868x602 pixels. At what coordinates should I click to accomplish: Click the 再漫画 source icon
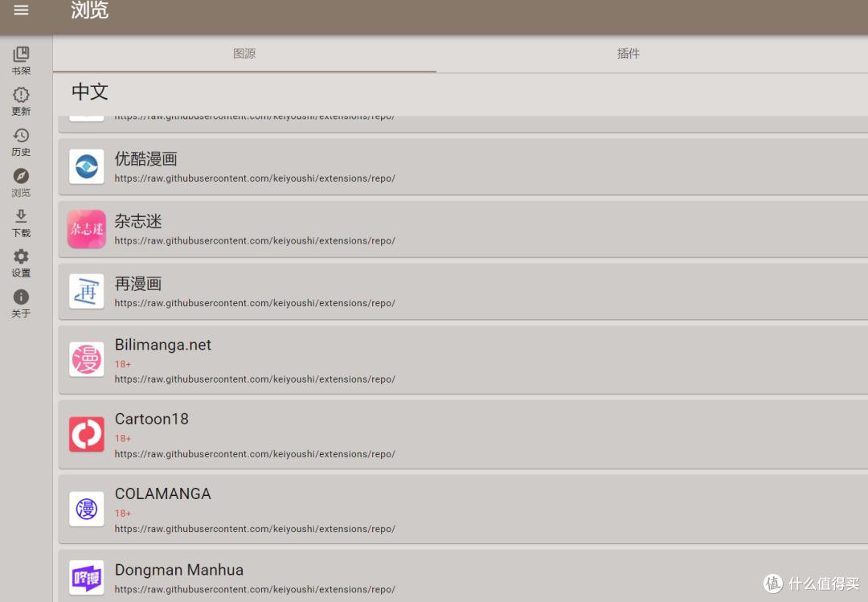86,291
